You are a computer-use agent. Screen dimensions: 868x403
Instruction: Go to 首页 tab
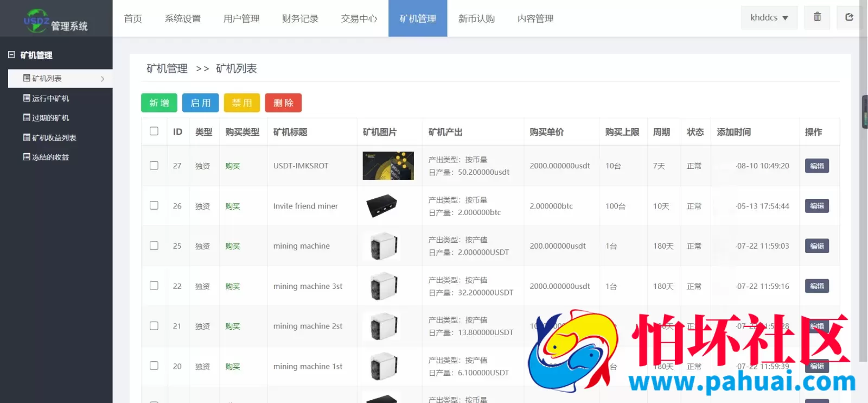133,18
